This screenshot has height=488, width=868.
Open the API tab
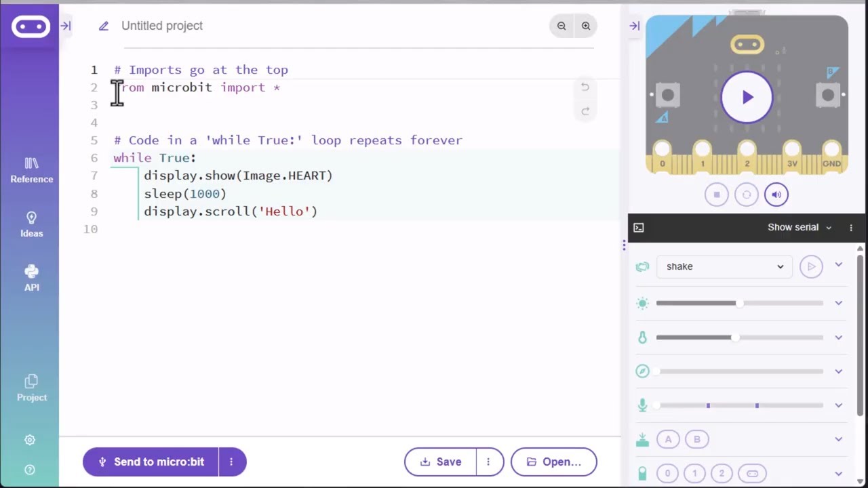tap(31, 279)
